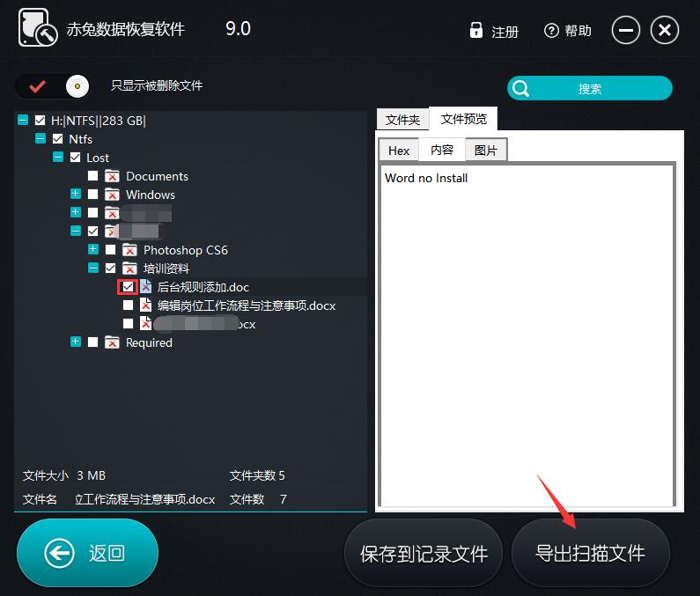Click the magnifier icon in search bar

click(521, 88)
